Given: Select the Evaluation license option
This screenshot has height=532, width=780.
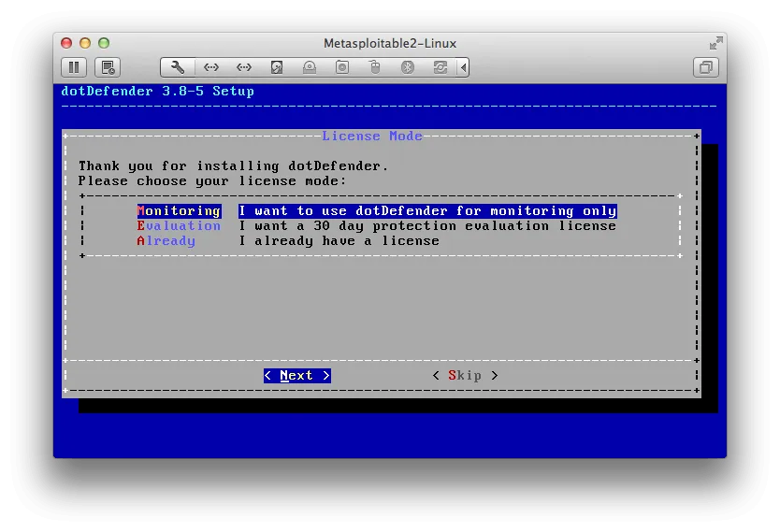Looking at the screenshot, I should click(179, 226).
